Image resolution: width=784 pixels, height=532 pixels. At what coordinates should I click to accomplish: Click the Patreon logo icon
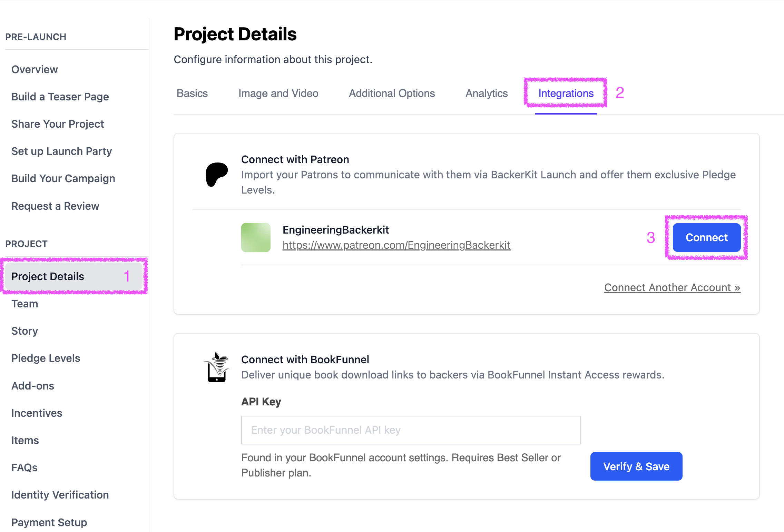216,174
